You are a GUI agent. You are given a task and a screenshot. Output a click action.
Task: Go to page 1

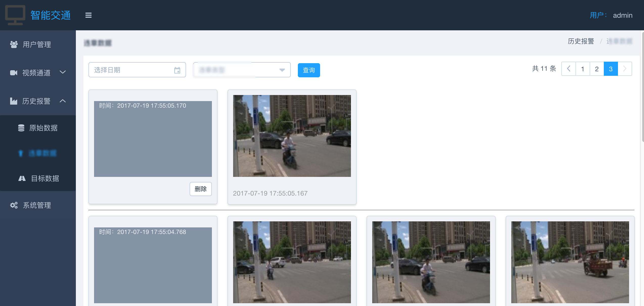[x=583, y=69]
